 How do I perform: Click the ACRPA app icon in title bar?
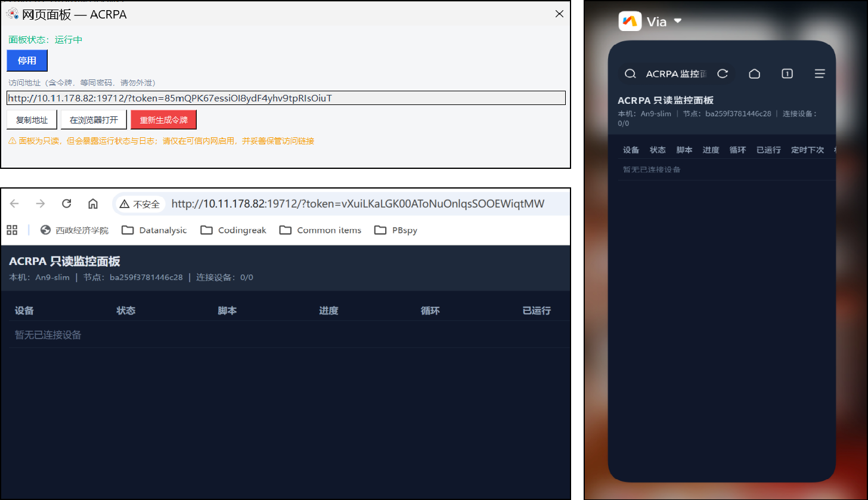click(13, 14)
